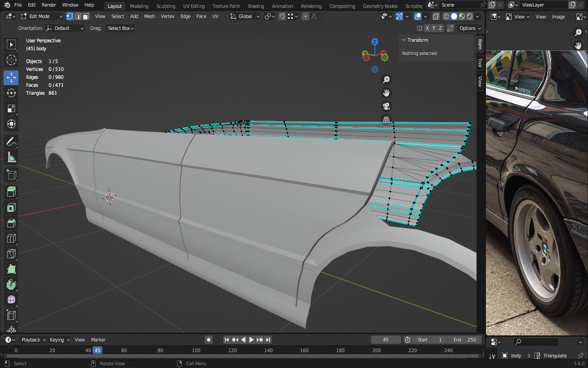Click the Options button
This screenshot has height=368, width=588.
(470, 28)
